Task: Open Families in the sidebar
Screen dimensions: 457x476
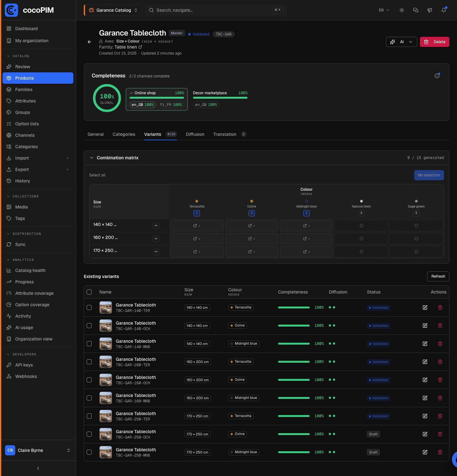Action: point(38,89)
